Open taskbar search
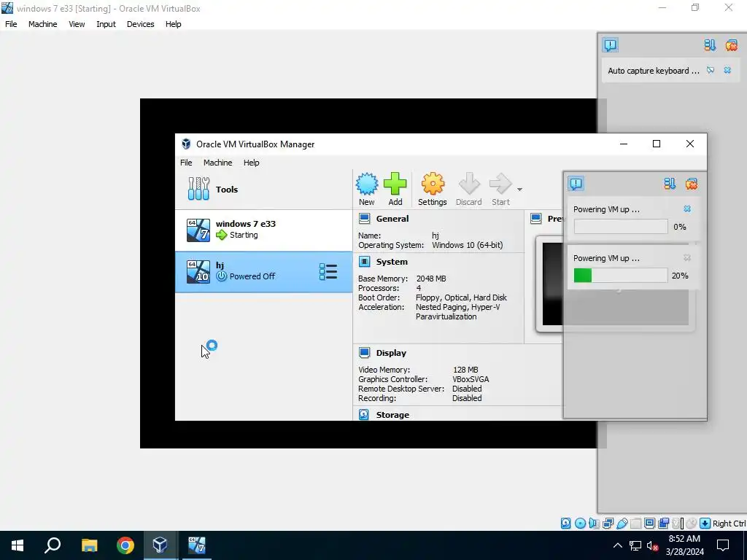 pos(53,545)
